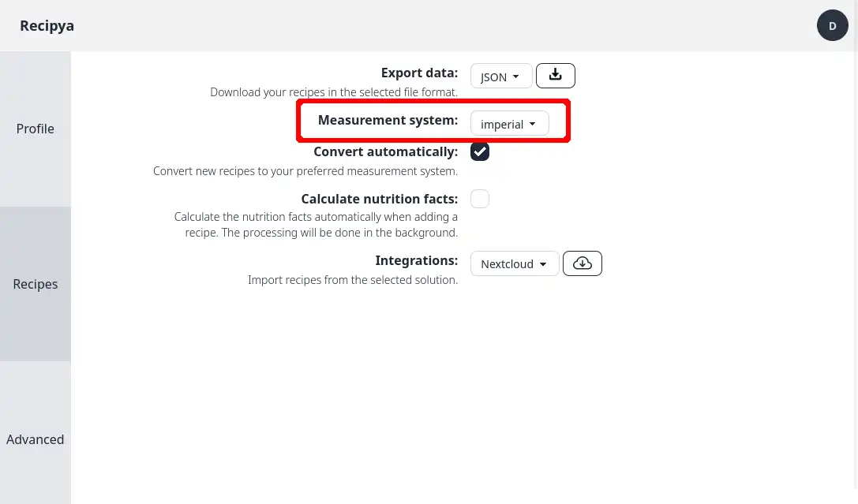The image size is (858, 504).
Task: Open the imperial measurement system dropdown
Action: click(x=509, y=124)
